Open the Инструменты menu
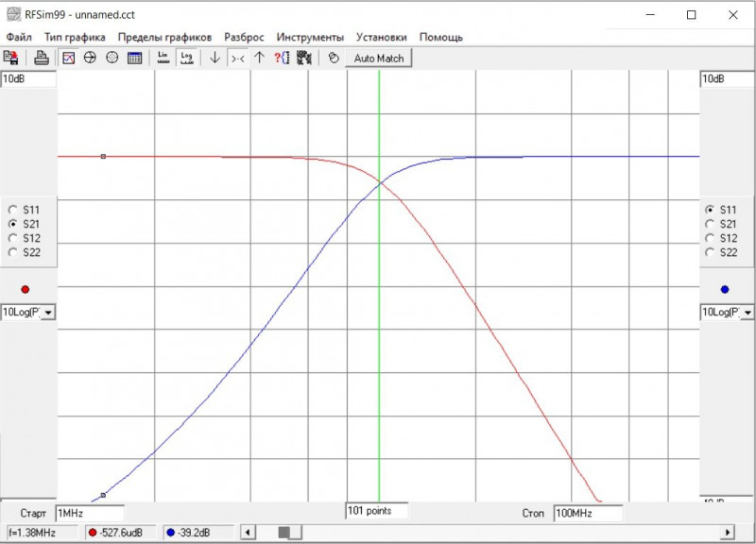 click(310, 37)
